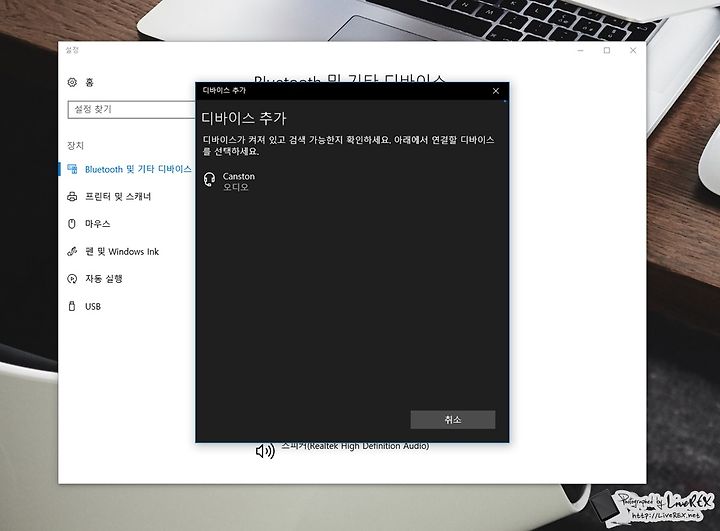
Task: Click the home gear icon
Action: click(x=72, y=82)
